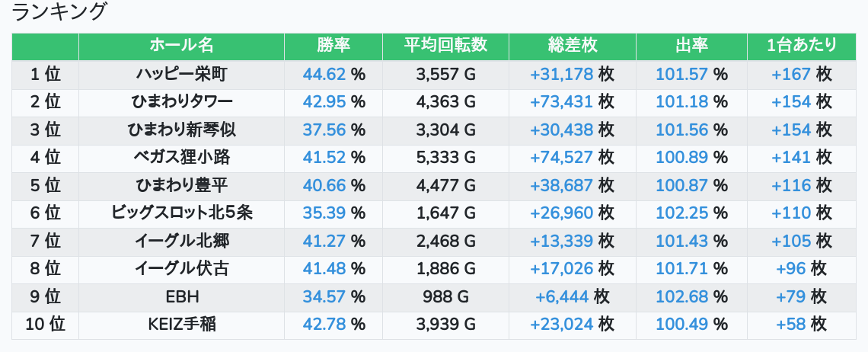This screenshot has width=868, height=352.
Task: Click the ベガス狸小路 hall name
Action: click(181, 158)
